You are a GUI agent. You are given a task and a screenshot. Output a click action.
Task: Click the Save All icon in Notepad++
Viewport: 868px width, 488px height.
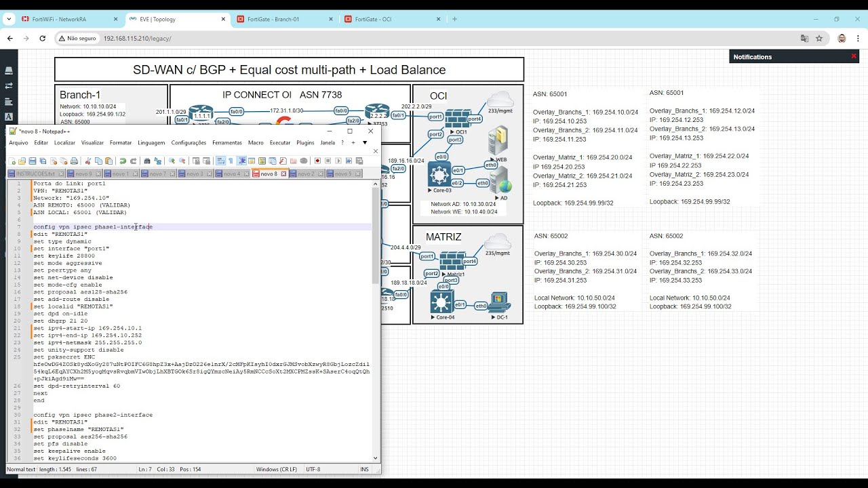pos(43,161)
